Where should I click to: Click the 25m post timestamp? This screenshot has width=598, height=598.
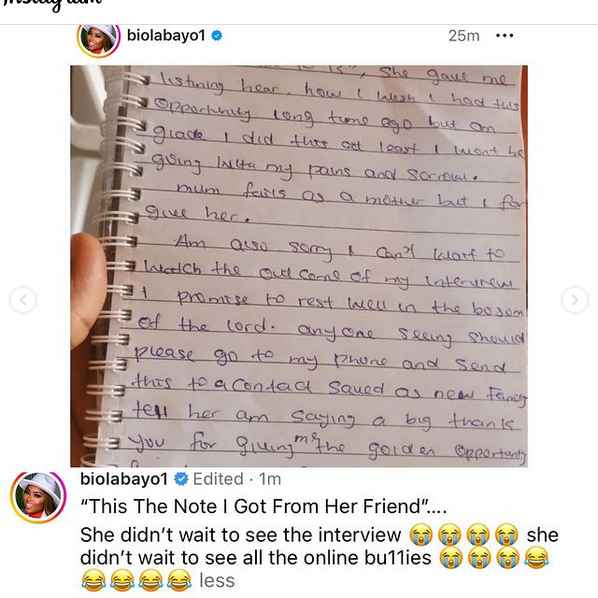click(464, 36)
